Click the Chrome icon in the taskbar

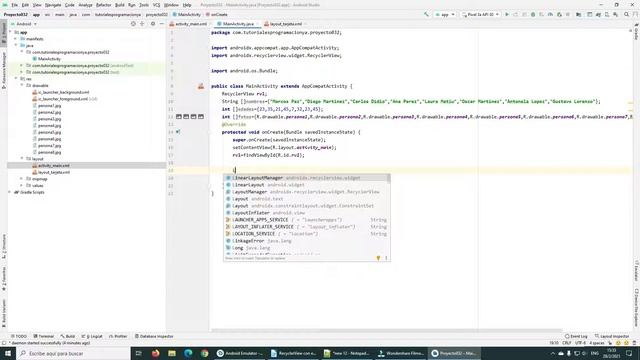[x=204, y=353]
